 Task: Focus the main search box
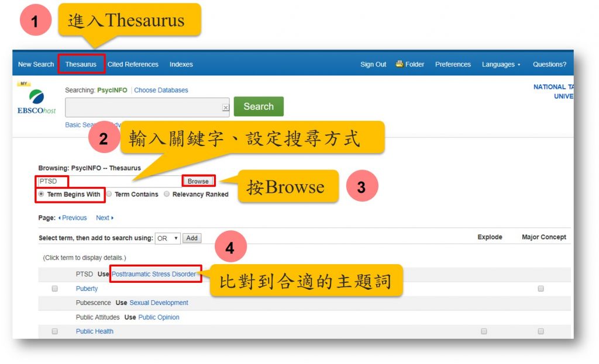(147, 108)
